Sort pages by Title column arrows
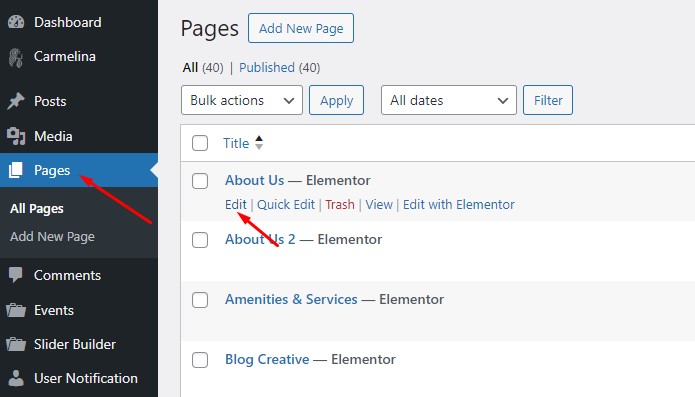This screenshot has height=397, width=695. [x=259, y=143]
